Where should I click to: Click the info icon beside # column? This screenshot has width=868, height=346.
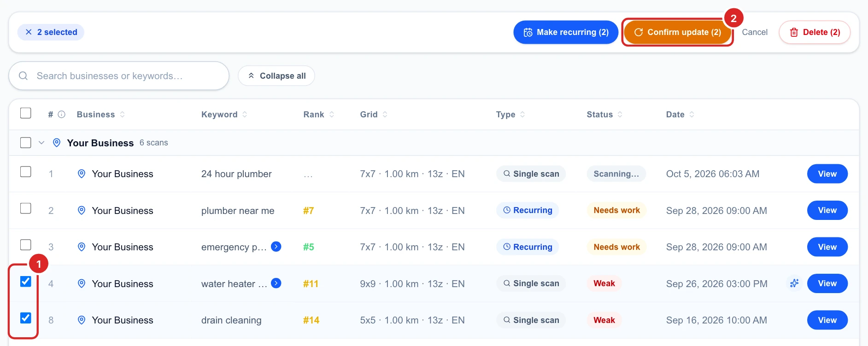click(62, 115)
